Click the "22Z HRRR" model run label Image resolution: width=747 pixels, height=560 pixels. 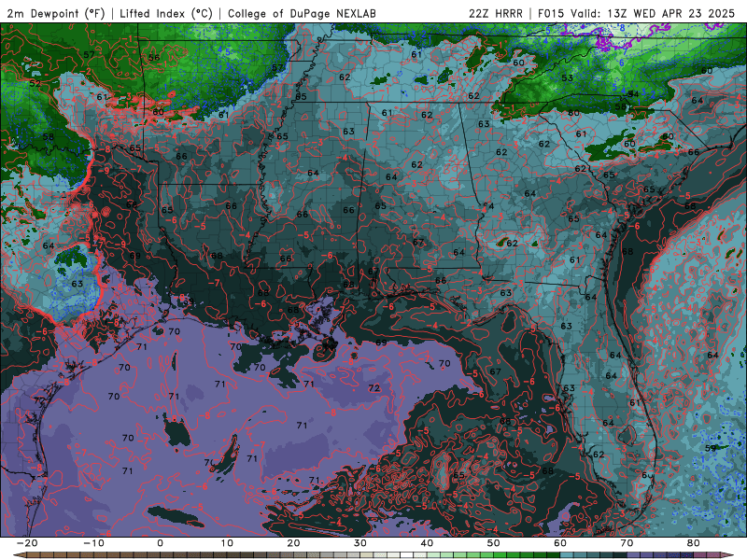[496, 14]
